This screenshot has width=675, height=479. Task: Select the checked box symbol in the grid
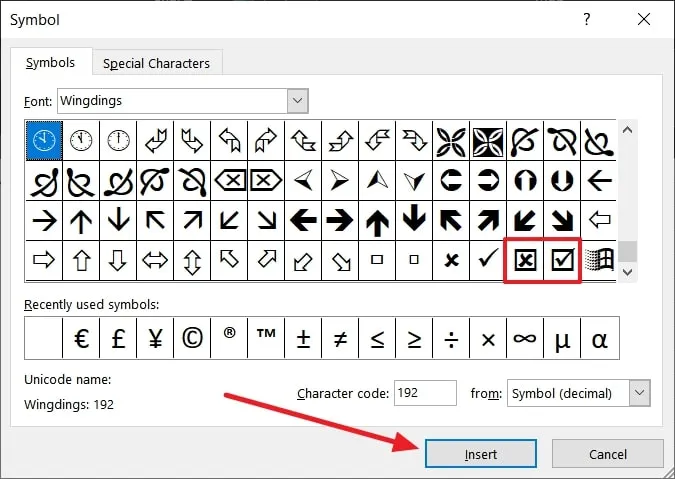(x=562, y=260)
